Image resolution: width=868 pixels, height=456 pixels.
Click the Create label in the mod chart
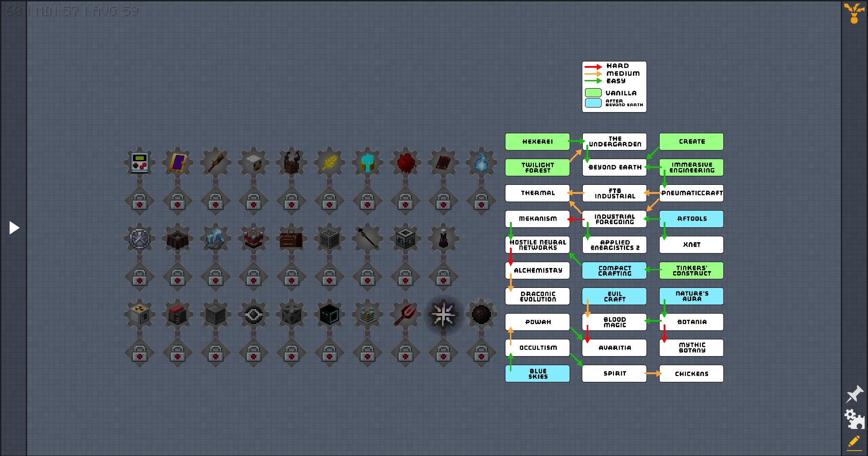691,141
